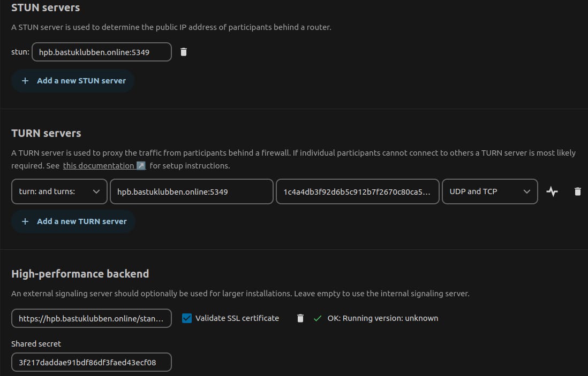Click the Add a new STUN server button

point(72,80)
